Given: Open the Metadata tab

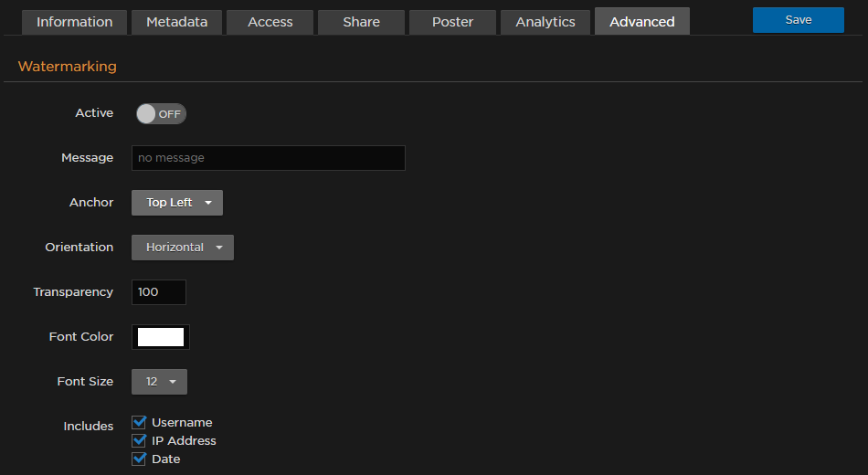Looking at the screenshot, I should (x=176, y=22).
